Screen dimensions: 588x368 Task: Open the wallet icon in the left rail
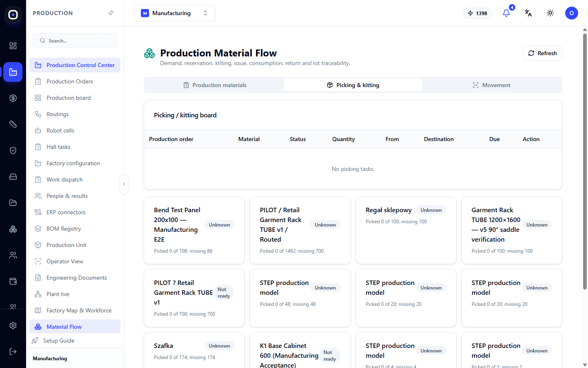(13, 281)
